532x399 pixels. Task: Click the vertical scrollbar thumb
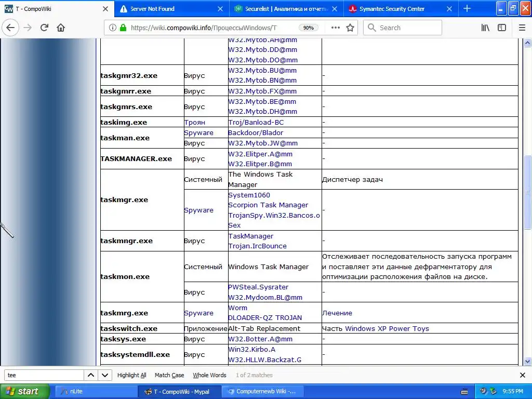click(x=527, y=192)
